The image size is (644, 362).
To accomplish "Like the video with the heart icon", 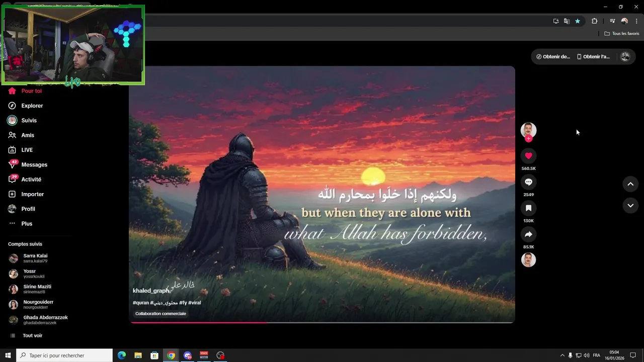I will coord(528,156).
